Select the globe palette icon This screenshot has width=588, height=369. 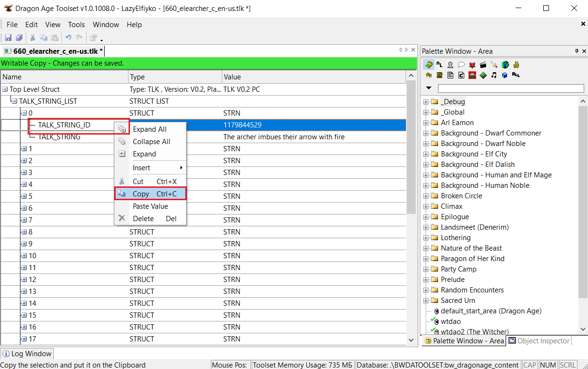(x=505, y=65)
